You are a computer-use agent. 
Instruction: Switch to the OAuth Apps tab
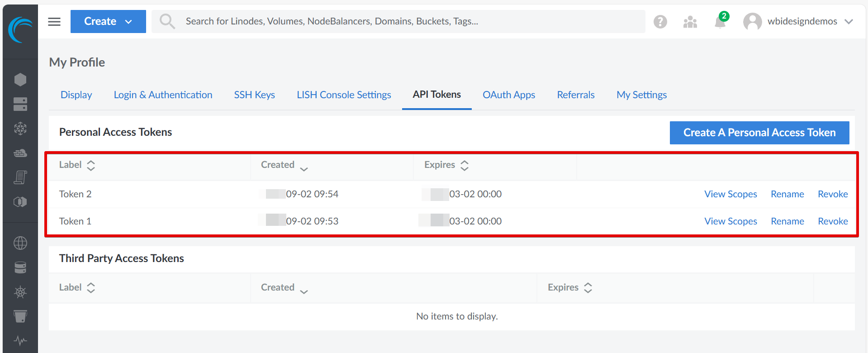coord(508,95)
